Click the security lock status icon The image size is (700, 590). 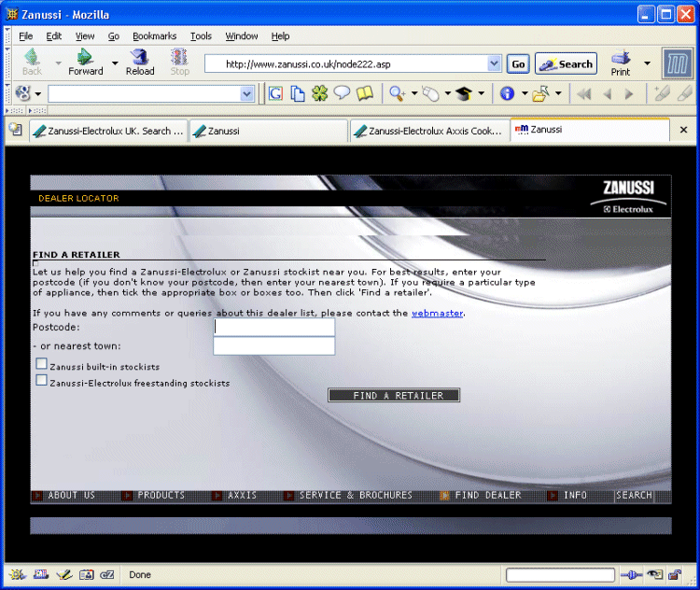coord(674,574)
